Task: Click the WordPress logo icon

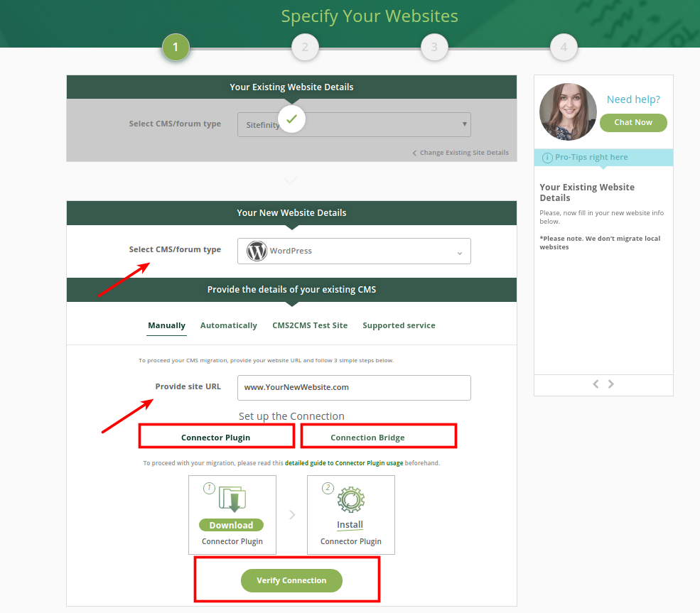Action: pos(257,251)
